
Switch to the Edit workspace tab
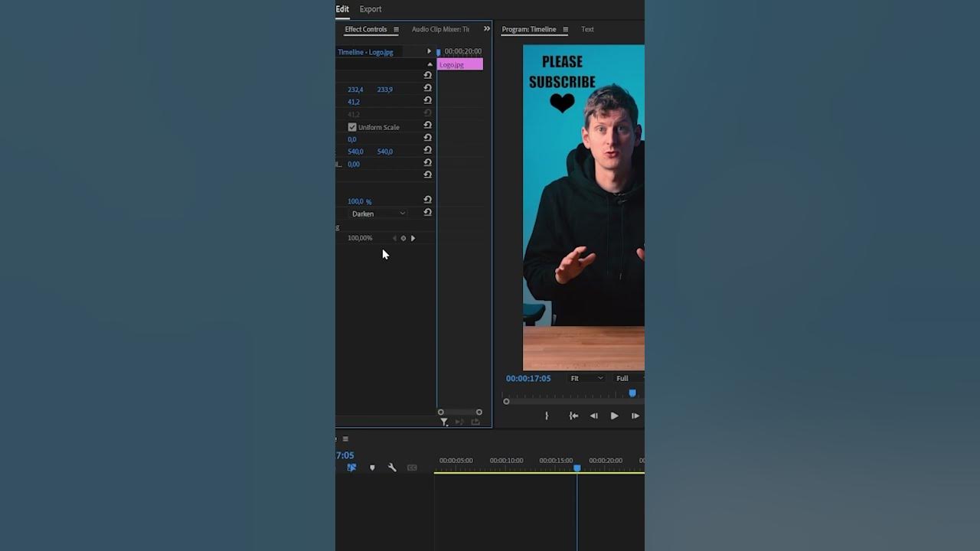(342, 9)
